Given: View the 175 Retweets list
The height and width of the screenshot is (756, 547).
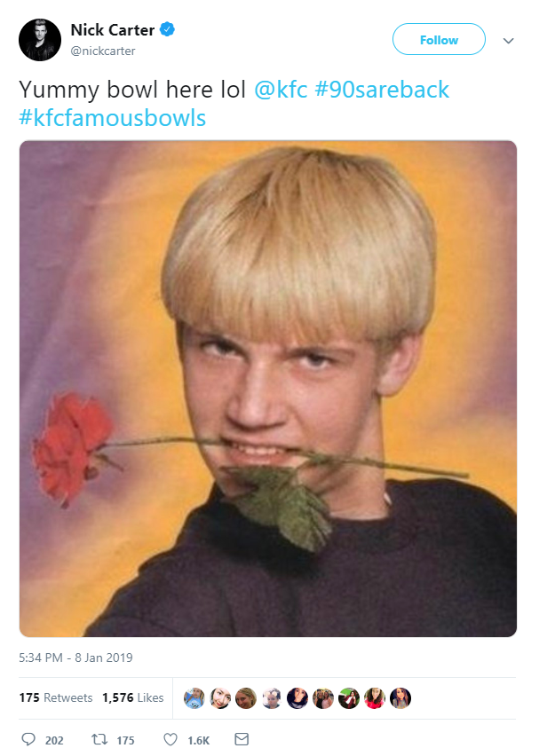Looking at the screenshot, I should click(x=56, y=697).
